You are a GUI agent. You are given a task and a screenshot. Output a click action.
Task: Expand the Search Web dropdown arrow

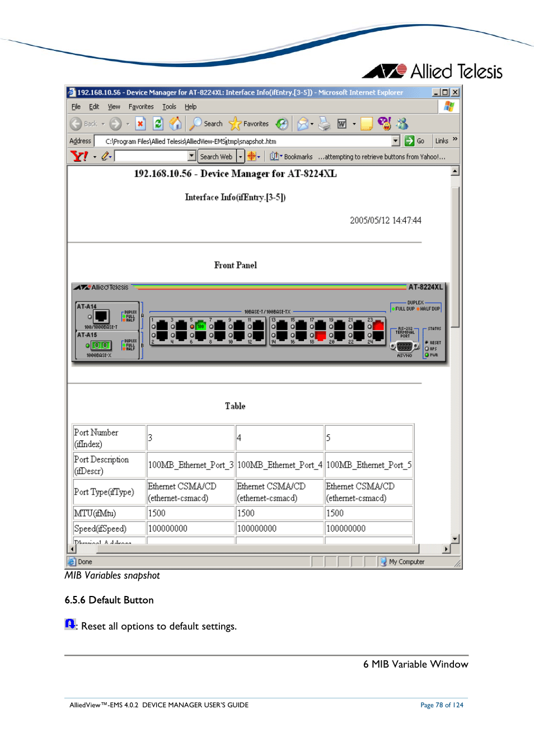241,157
